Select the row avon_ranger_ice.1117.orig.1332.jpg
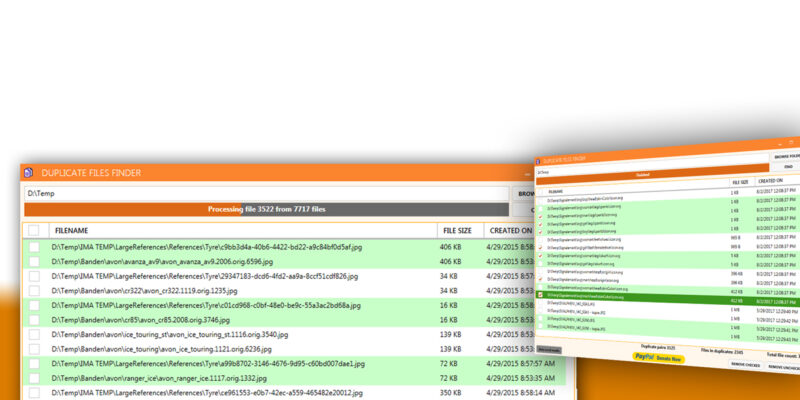Viewport: 800px width, 400px height. tap(159, 379)
